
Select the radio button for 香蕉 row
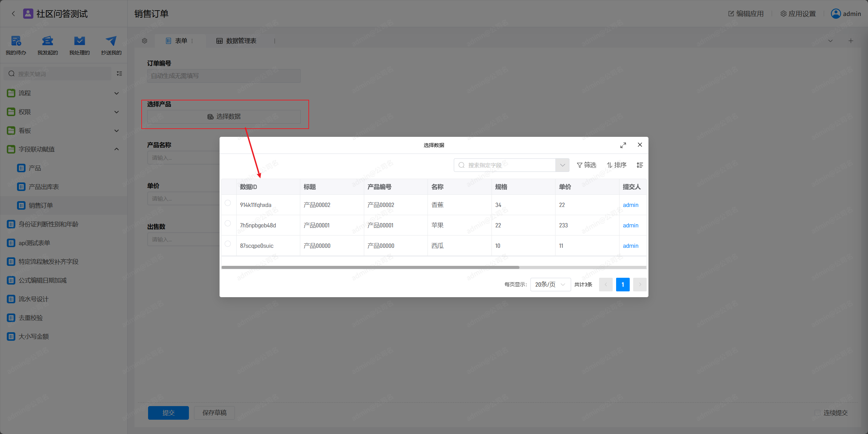228,203
